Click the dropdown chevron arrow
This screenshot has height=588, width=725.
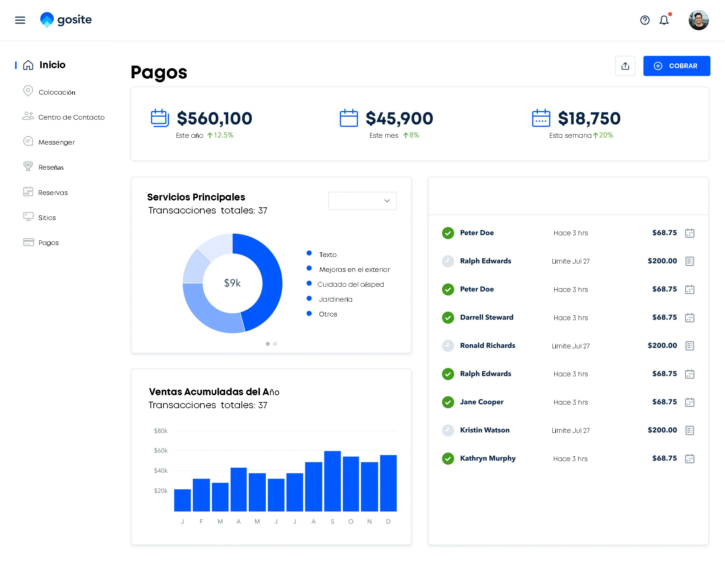click(387, 201)
